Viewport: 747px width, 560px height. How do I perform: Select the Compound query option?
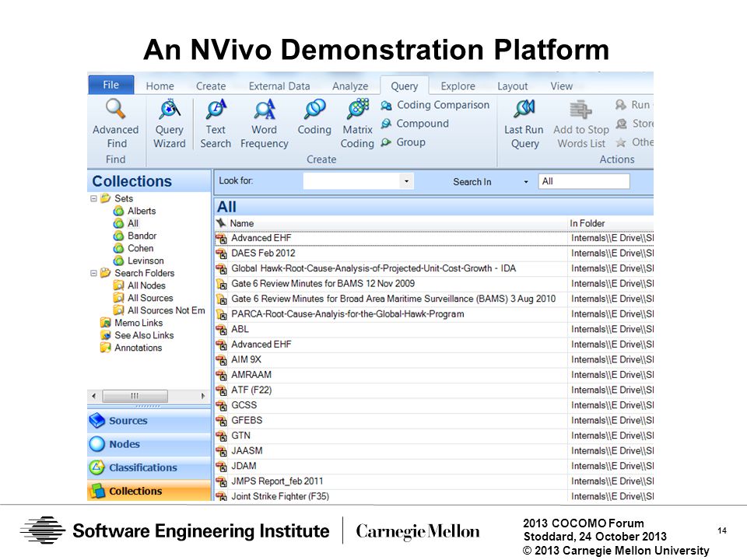415,124
